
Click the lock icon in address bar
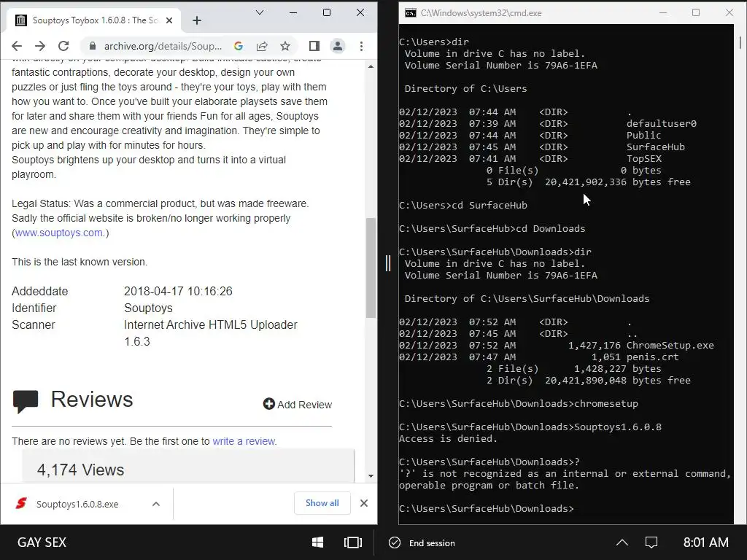point(93,46)
